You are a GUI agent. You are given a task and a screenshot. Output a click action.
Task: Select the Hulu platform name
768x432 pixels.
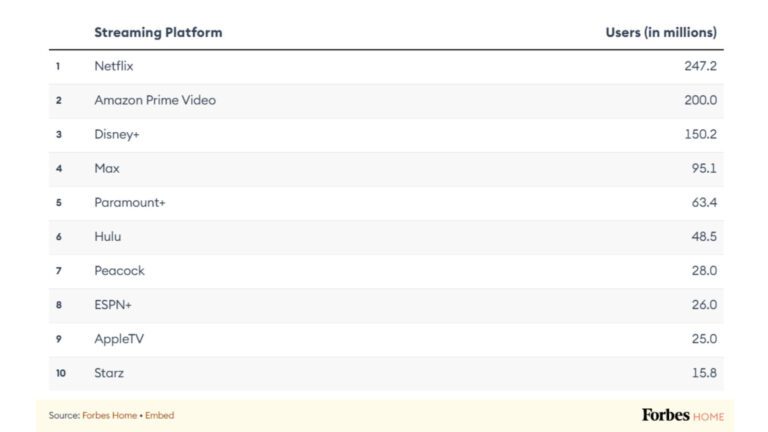[x=108, y=237]
